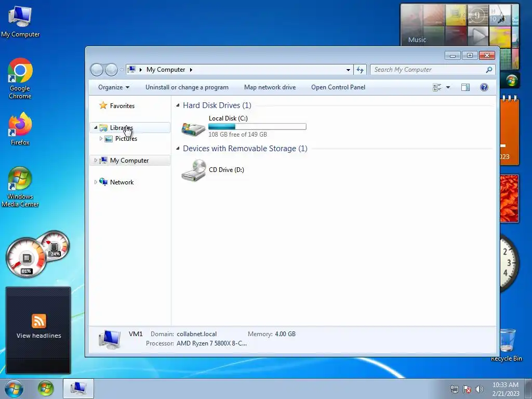This screenshot has width=532, height=399.
Task: Click the Back navigation button
Action: pos(97,70)
